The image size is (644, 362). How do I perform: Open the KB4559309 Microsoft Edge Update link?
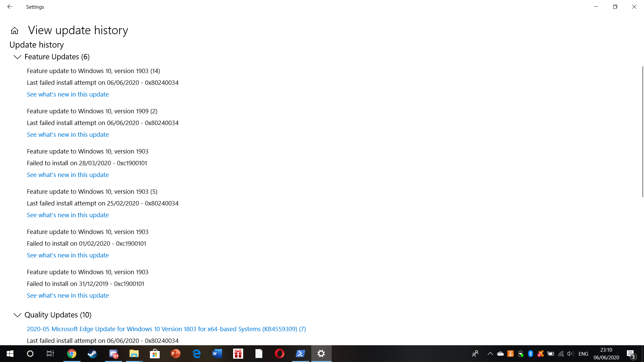[x=166, y=329]
